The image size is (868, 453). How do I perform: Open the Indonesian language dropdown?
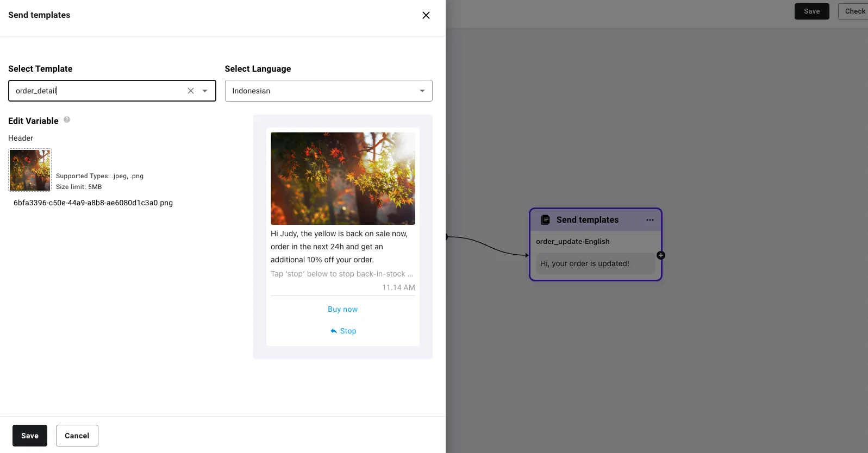(329, 91)
